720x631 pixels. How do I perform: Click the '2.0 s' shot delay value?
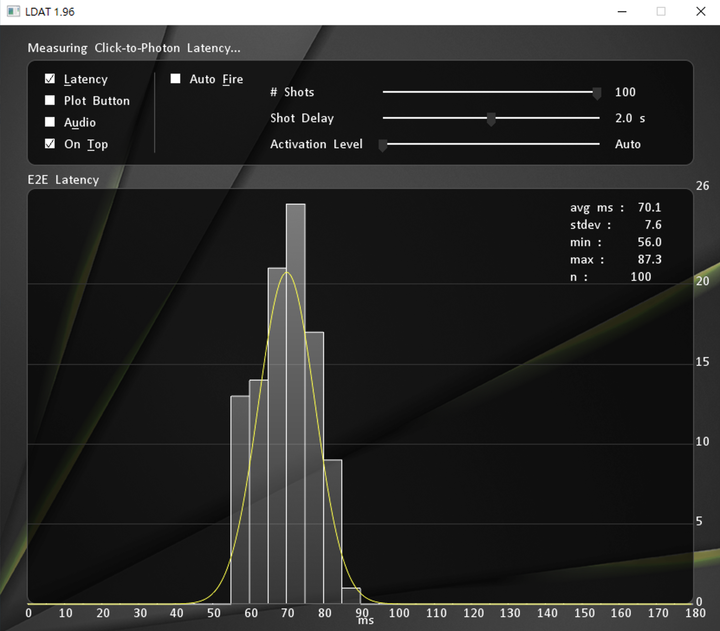[630, 118]
